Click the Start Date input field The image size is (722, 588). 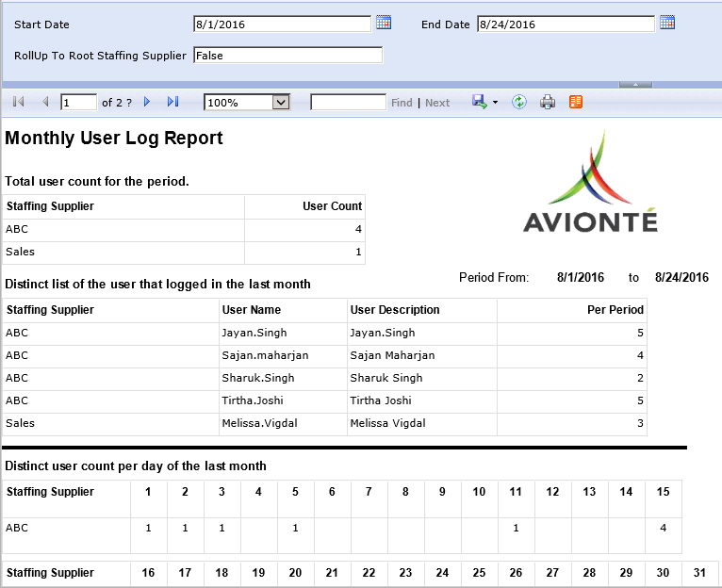[x=282, y=24]
